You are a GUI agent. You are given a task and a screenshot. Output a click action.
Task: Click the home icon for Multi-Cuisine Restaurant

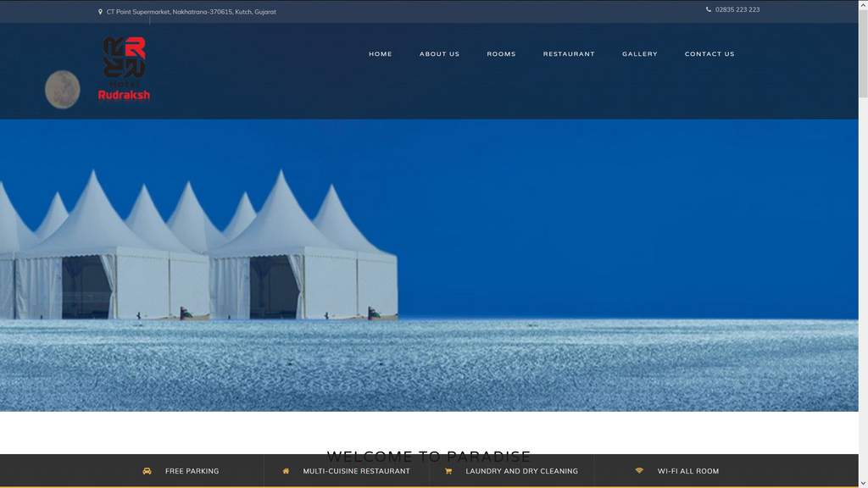coord(286,471)
